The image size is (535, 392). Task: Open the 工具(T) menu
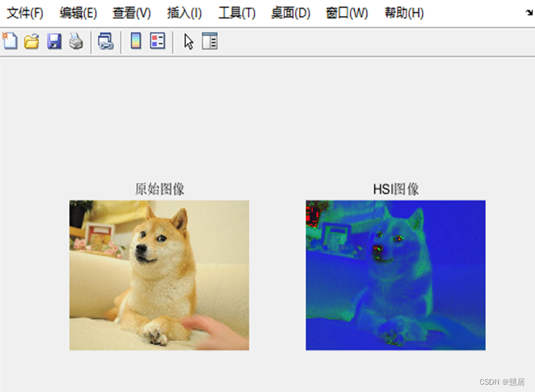coord(237,13)
